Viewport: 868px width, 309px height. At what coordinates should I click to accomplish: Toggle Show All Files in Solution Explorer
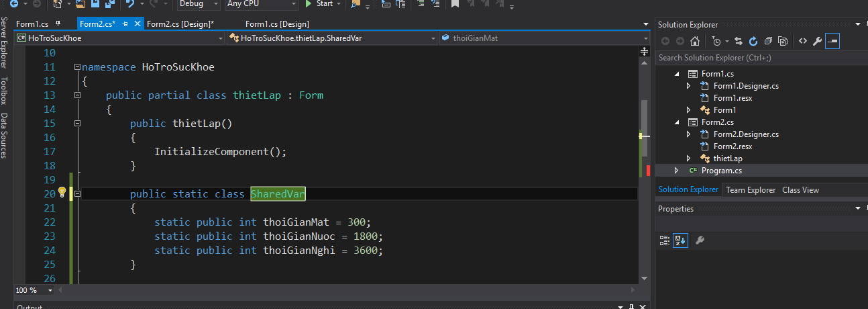(x=783, y=41)
